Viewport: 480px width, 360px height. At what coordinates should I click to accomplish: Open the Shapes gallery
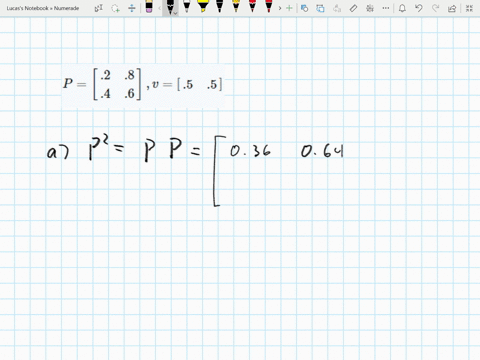click(x=304, y=8)
